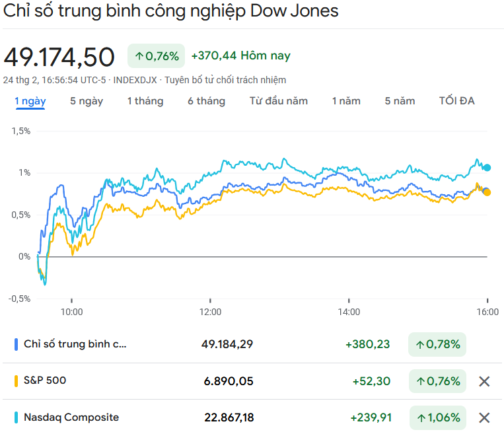Click the cyan Nasdaq Composite color marker
504x432 pixels.
tap(16, 417)
